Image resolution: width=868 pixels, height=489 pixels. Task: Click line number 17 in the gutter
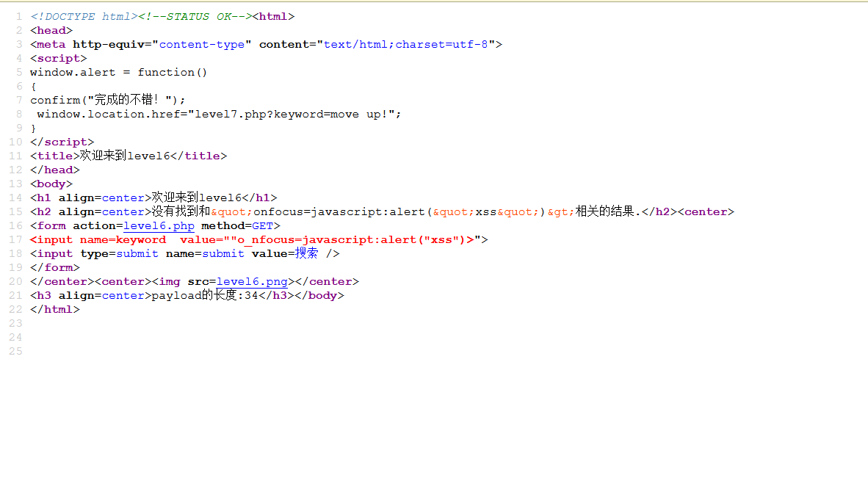(15, 240)
